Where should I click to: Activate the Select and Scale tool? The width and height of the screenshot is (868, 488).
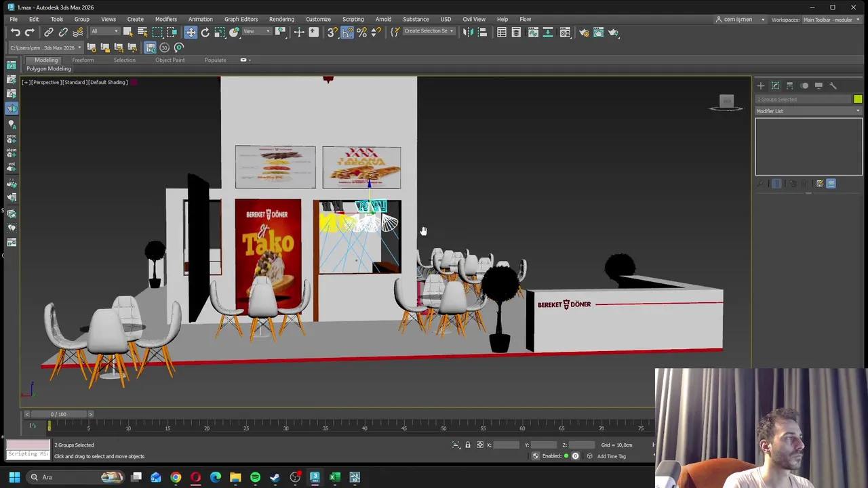pos(220,32)
